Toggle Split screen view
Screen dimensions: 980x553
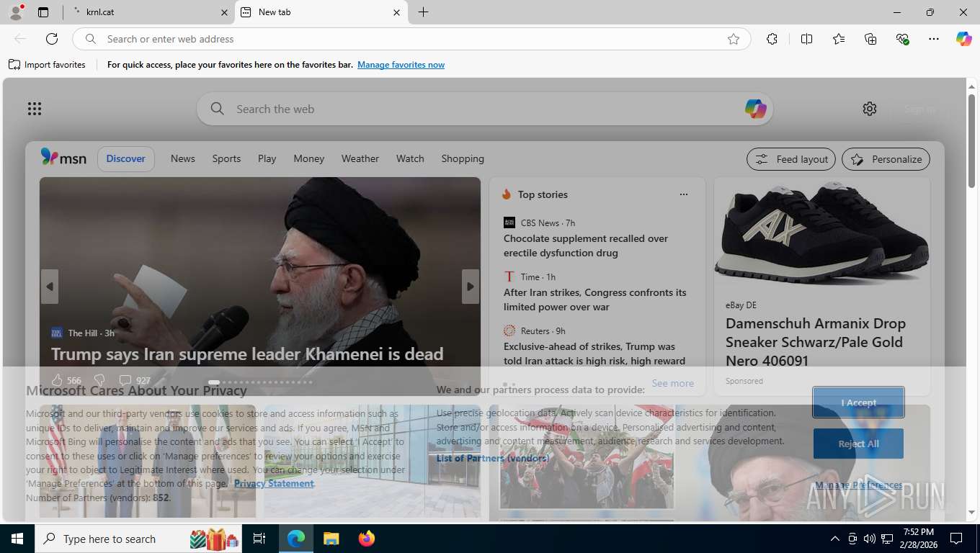pyautogui.click(x=806, y=39)
